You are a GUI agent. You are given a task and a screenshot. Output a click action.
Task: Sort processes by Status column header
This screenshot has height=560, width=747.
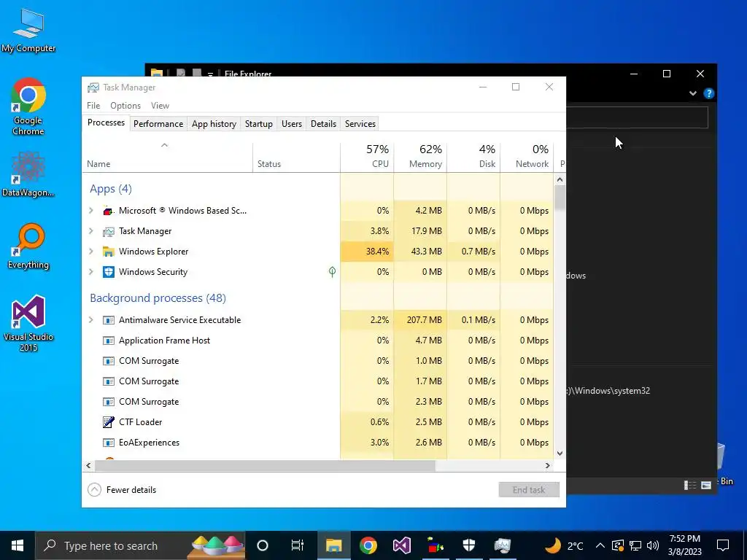[297, 157]
